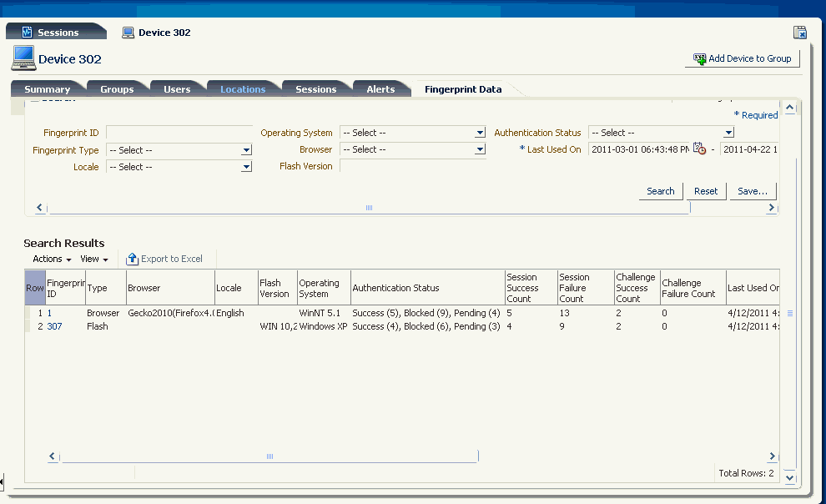
Task: Open calendar picker for Last Used On
Action: tap(699, 149)
